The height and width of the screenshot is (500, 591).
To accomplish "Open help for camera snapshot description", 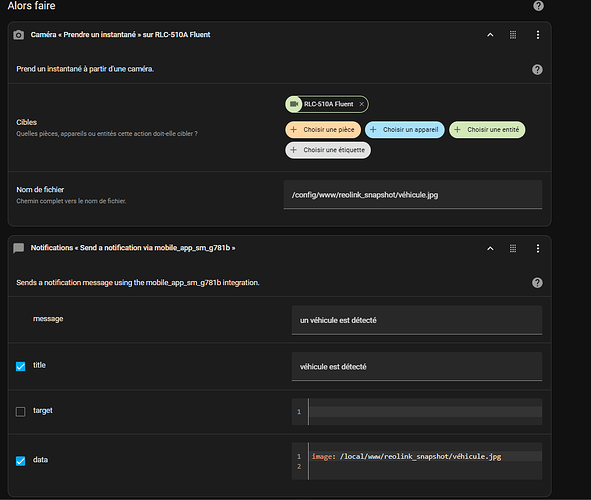I will click(x=537, y=69).
